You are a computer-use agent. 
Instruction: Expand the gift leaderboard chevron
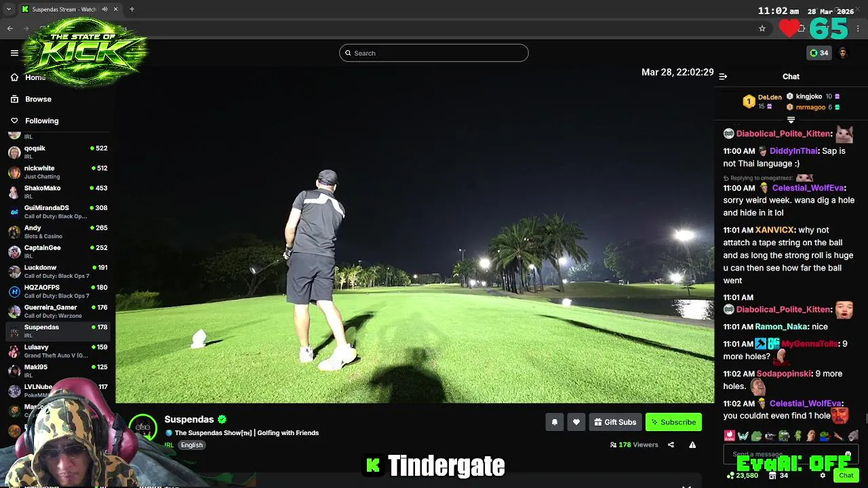[x=791, y=120]
